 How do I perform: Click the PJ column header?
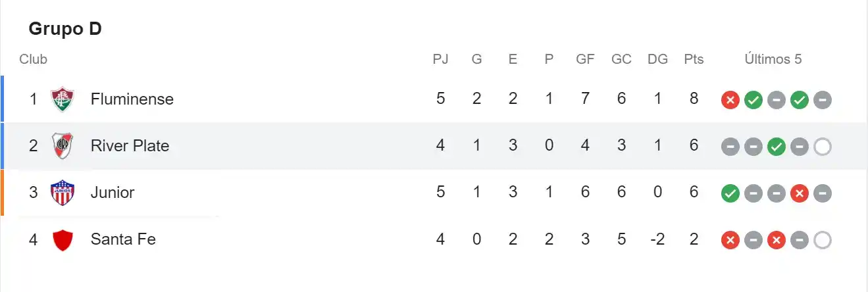(440, 59)
